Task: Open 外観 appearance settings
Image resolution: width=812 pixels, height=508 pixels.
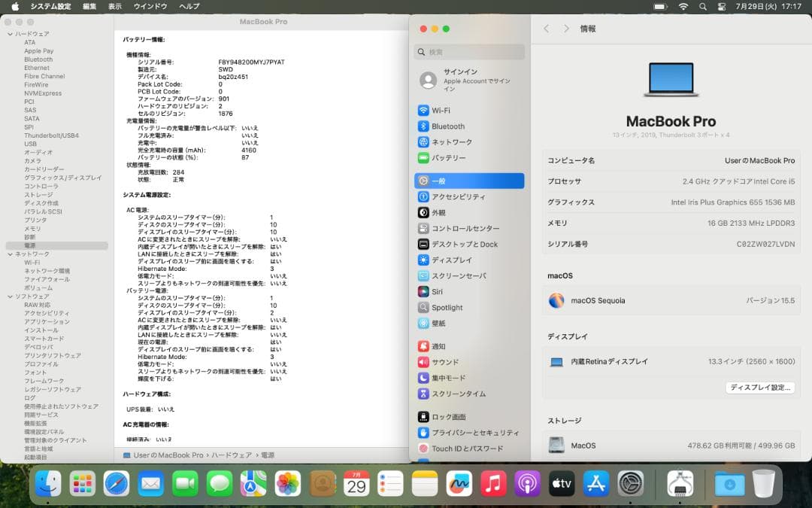Action: (469, 212)
